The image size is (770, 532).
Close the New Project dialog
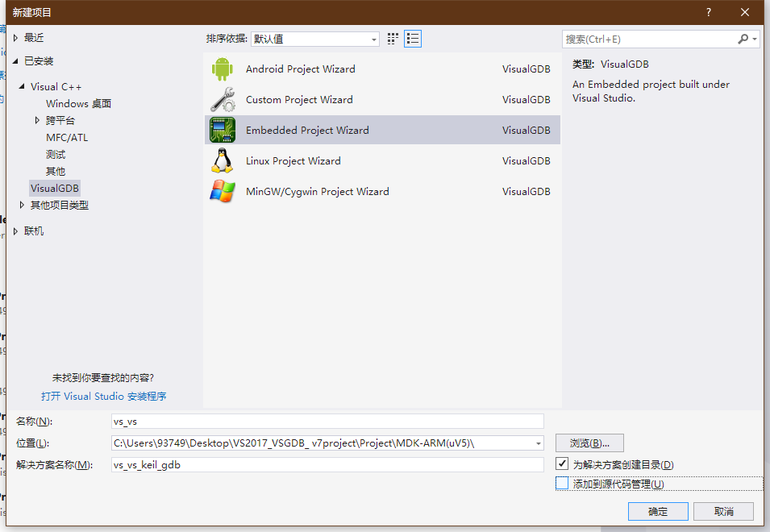[745, 12]
